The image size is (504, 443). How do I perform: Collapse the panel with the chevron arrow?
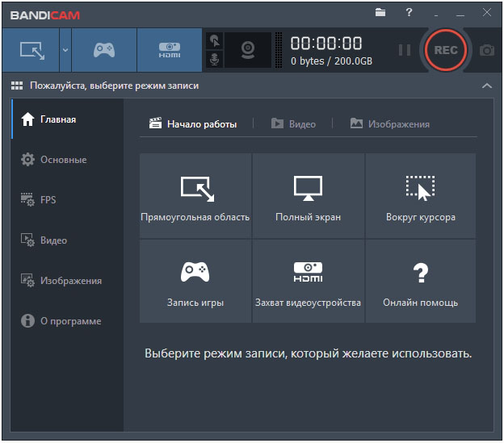[x=486, y=86]
